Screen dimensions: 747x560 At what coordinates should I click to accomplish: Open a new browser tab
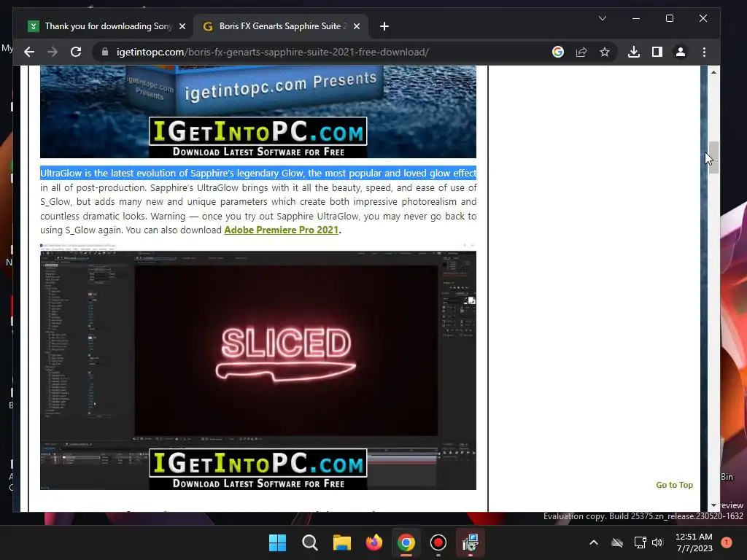pyautogui.click(x=384, y=26)
